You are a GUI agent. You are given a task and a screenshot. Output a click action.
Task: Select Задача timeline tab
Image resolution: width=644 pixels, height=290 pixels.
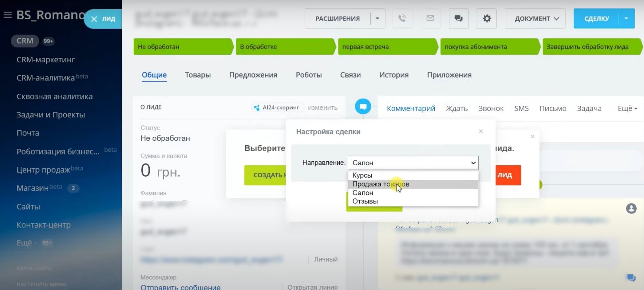point(589,108)
